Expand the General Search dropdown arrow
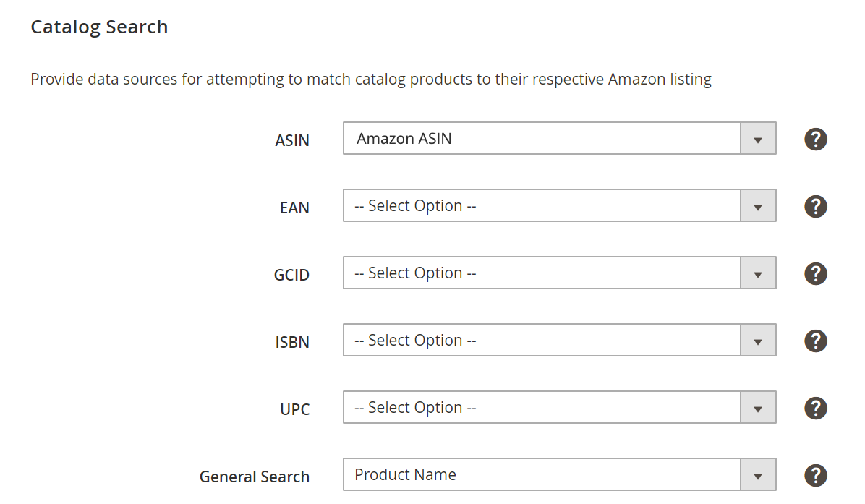Screen dimensions: 865x504 (x=758, y=475)
